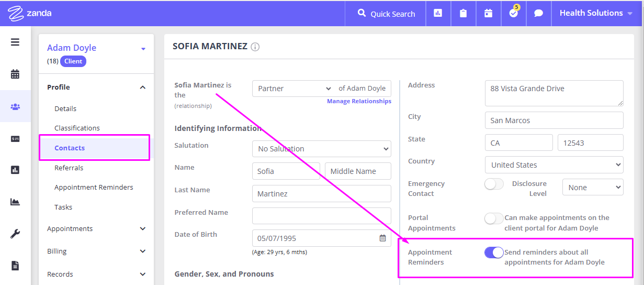
Task: Disable the Appointment Reminders toggle
Action: point(494,253)
